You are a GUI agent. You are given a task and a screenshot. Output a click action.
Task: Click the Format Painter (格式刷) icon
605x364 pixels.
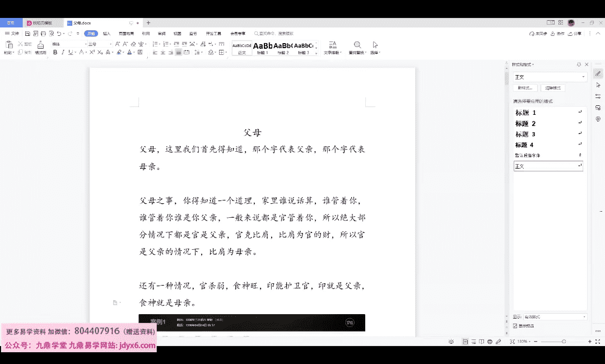click(40, 46)
